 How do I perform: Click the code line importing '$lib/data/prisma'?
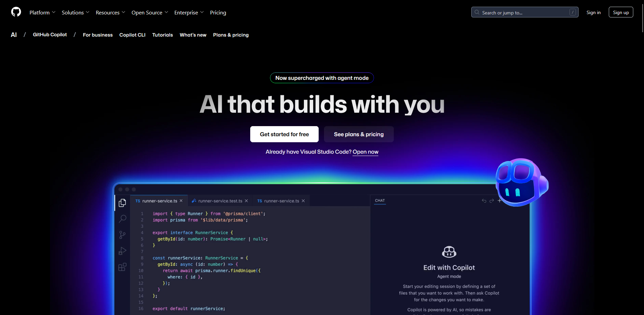[x=200, y=220]
